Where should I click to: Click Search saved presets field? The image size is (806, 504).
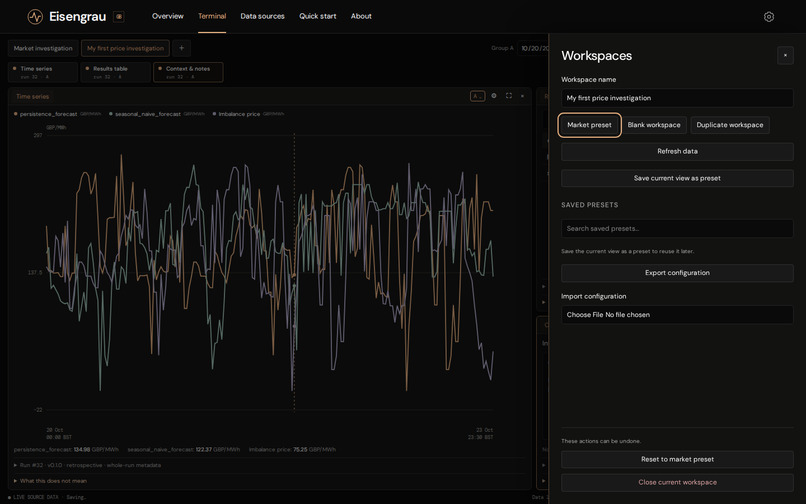coord(677,228)
